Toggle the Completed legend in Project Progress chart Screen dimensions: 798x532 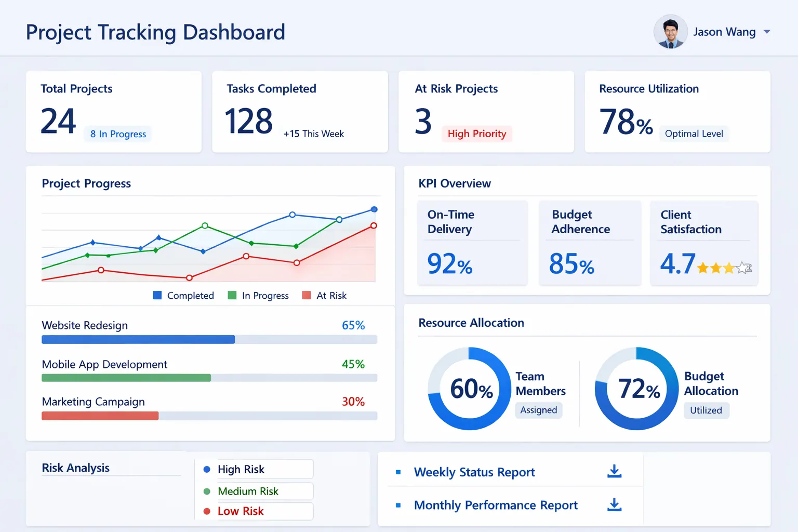[183, 295]
